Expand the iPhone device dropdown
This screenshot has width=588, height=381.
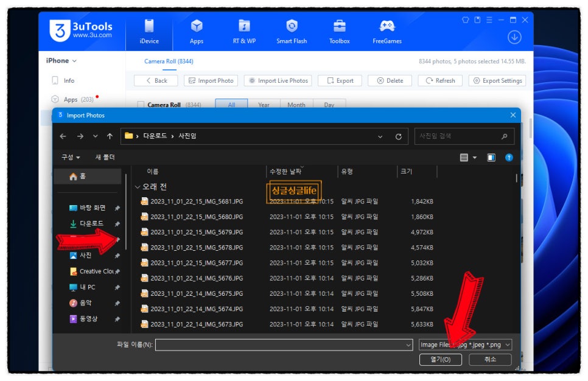(61, 61)
